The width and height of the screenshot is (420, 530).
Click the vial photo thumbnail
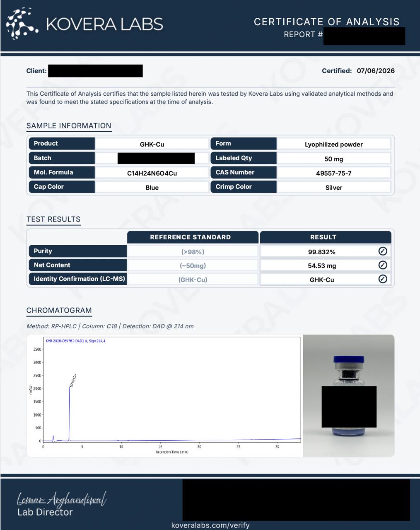pos(349,396)
